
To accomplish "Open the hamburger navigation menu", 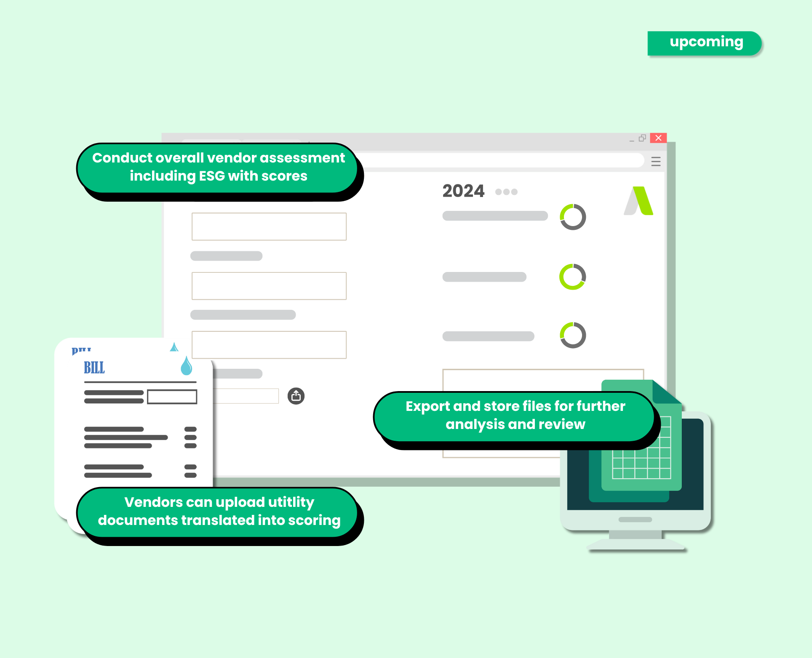I will pos(656,161).
